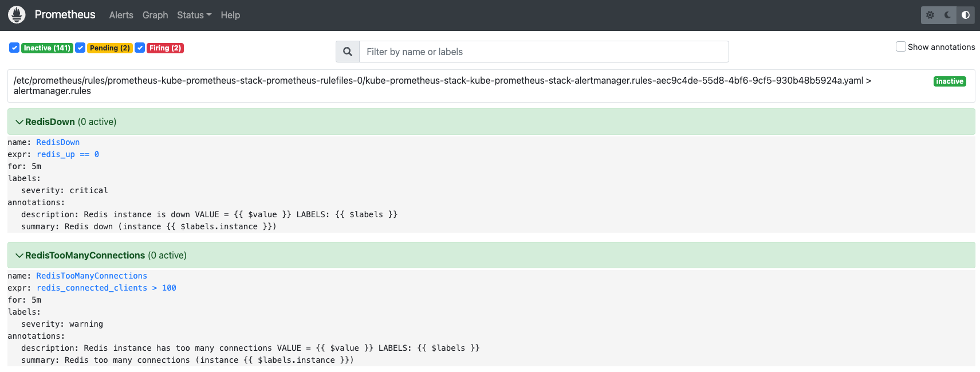This screenshot has width=980, height=372.
Task: Go to the Graph page
Action: coord(155,15)
